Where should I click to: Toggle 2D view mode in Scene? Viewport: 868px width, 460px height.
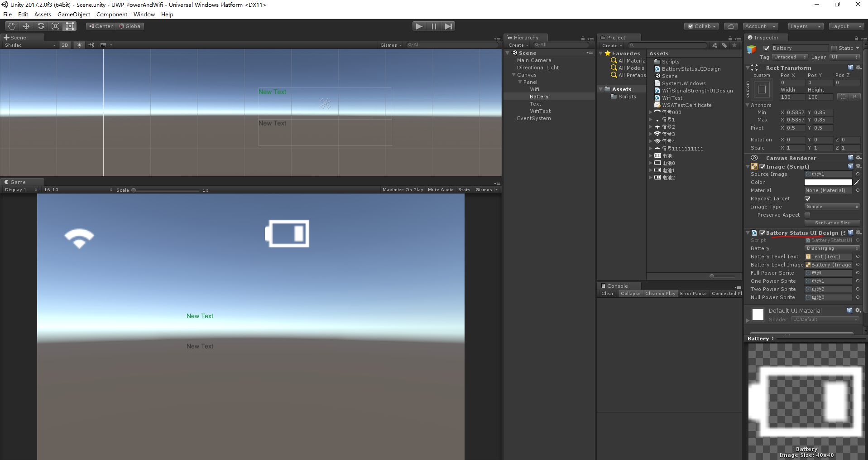coord(65,45)
